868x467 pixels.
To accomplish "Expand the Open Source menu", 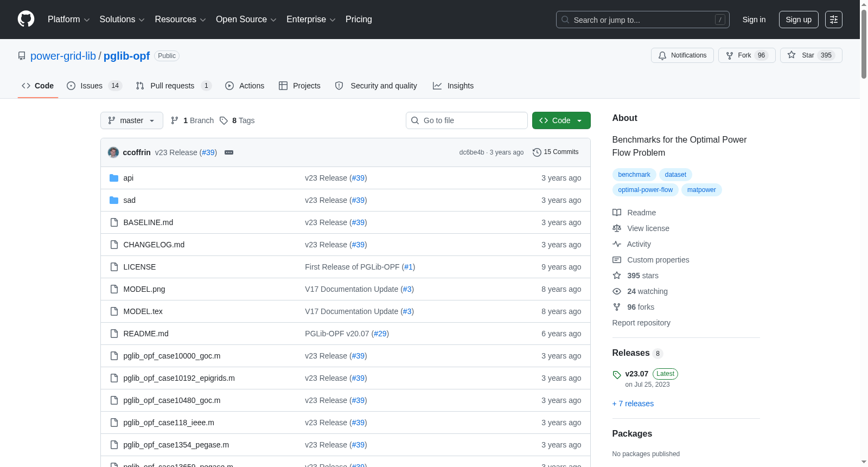I will [246, 20].
